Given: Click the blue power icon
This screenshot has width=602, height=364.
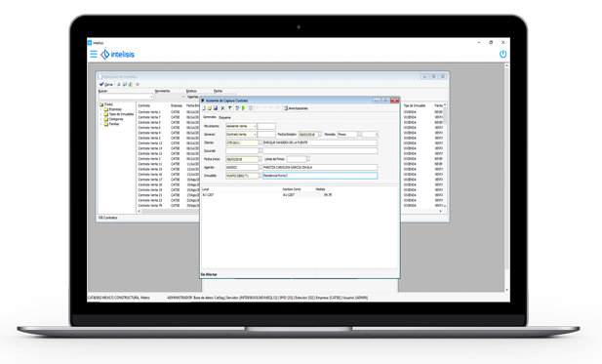Looking at the screenshot, I should coord(502,54).
